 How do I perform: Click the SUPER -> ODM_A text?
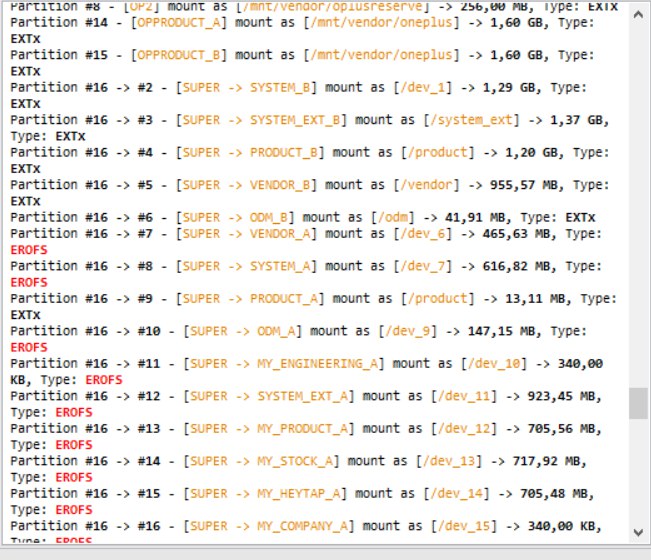tap(243, 331)
